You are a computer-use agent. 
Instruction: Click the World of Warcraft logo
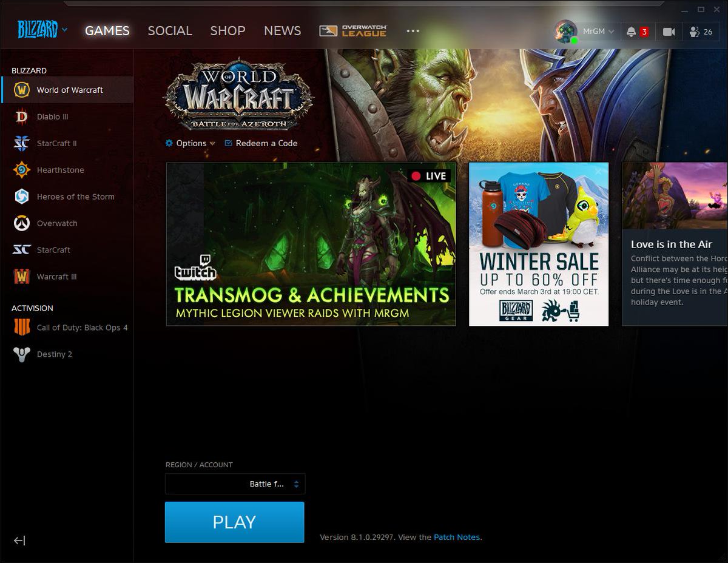pyautogui.click(x=238, y=94)
